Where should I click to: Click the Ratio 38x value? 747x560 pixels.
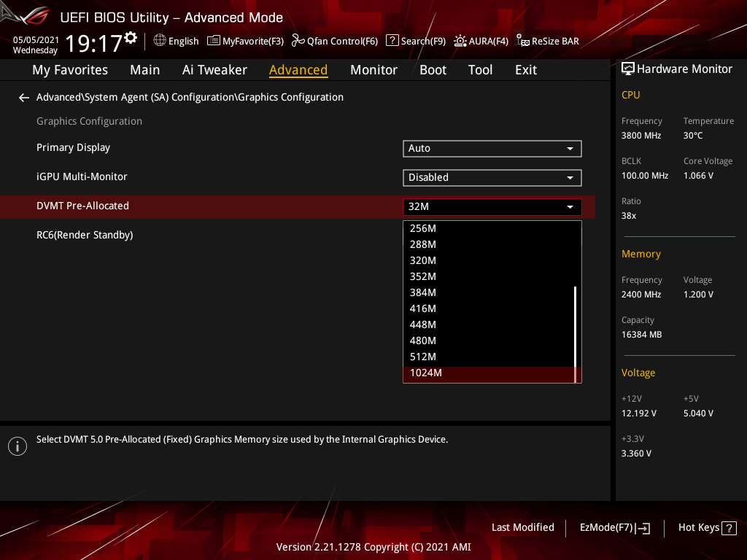[628, 216]
